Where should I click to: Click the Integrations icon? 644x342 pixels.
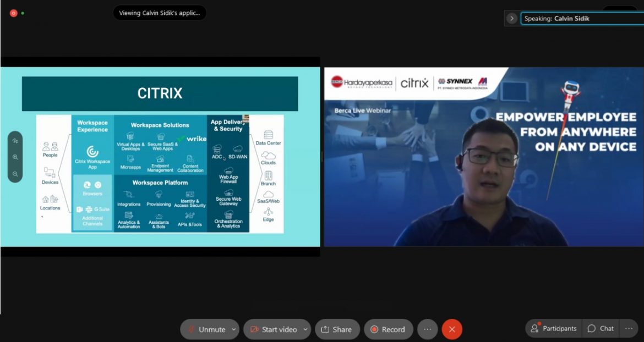(x=129, y=195)
